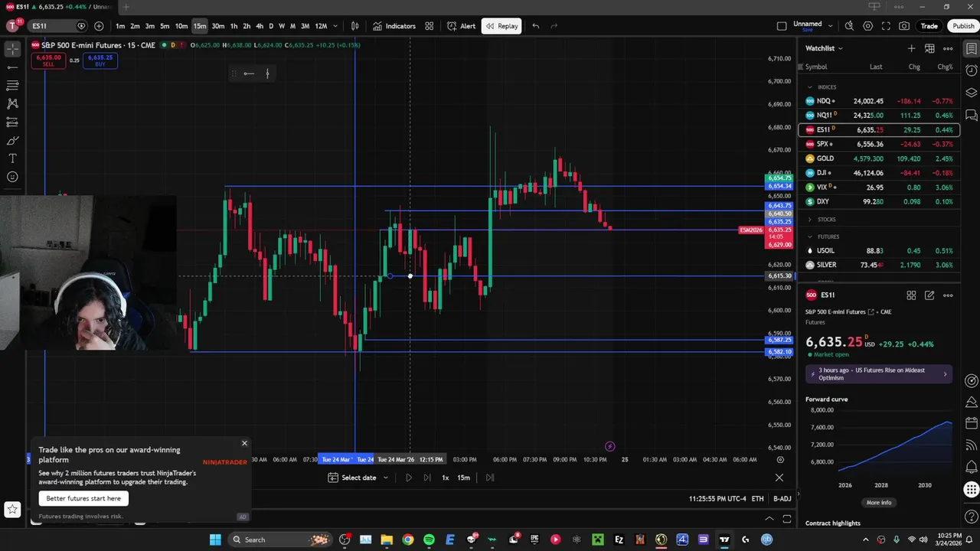This screenshot has width=980, height=551.
Task: Click the Windows Start button
Action: tap(215, 540)
